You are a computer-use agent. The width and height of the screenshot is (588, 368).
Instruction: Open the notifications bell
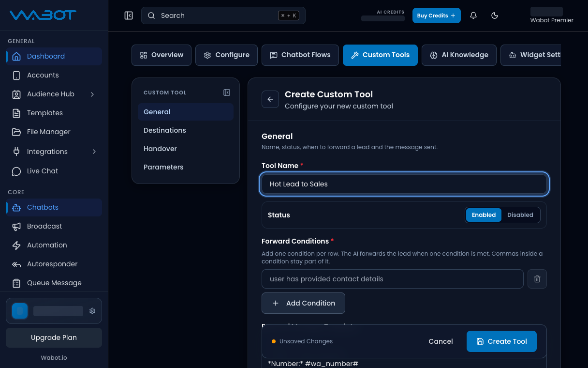coord(473,15)
